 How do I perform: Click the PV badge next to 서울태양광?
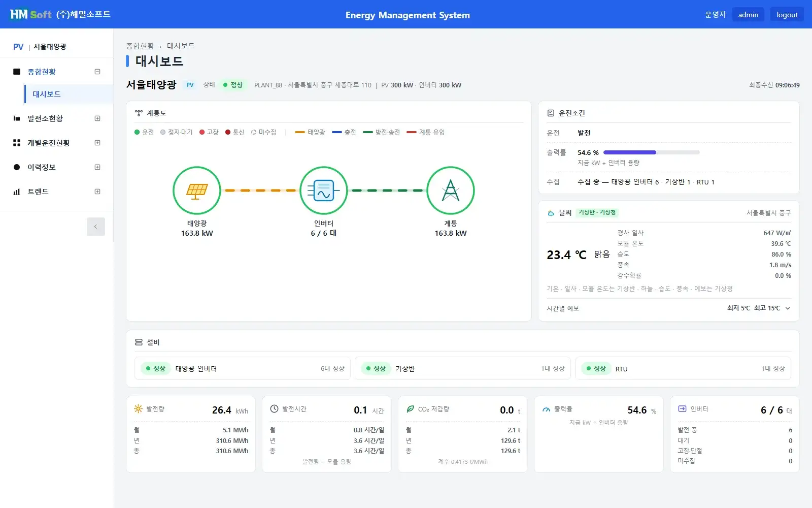click(190, 85)
